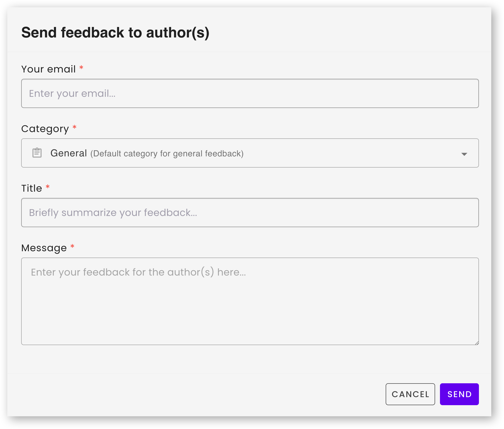Select the General category option text
Viewport: 504px width, 429px height.
point(69,153)
